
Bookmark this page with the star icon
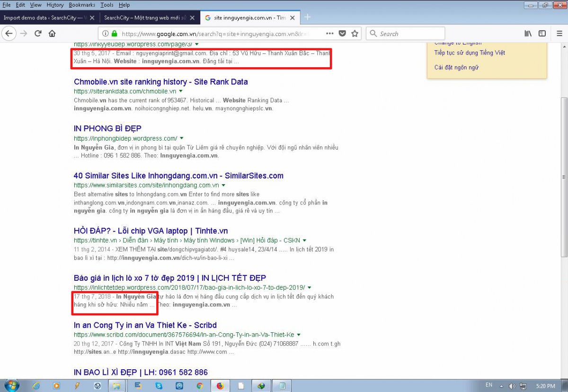(355, 34)
